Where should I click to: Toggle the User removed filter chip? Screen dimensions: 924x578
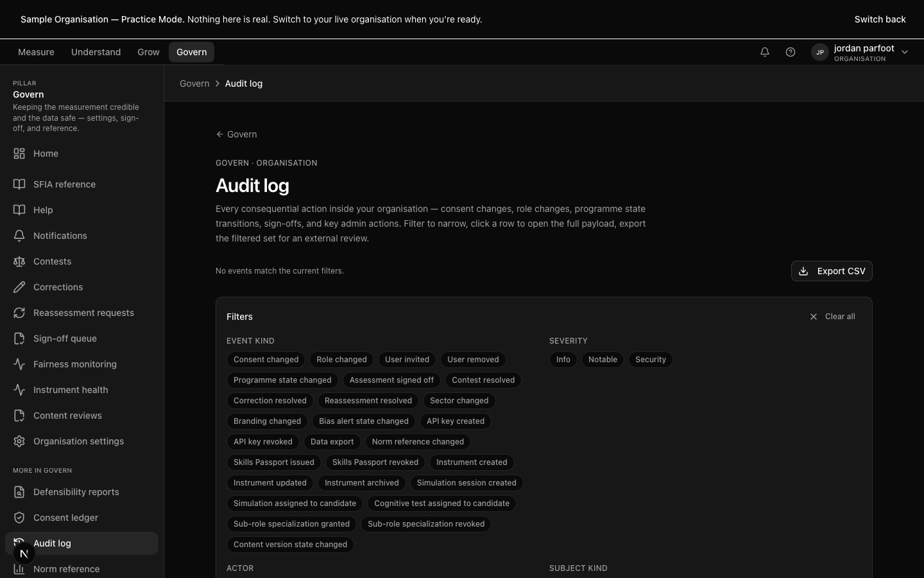(473, 360)
